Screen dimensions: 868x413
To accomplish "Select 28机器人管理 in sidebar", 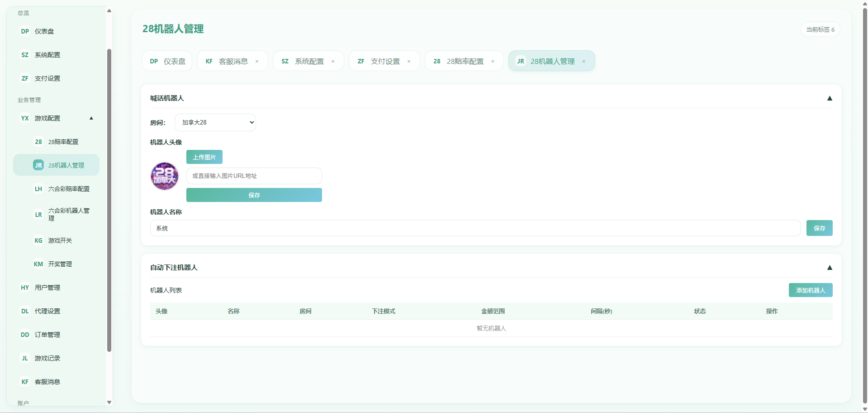I will coord(56,165).
